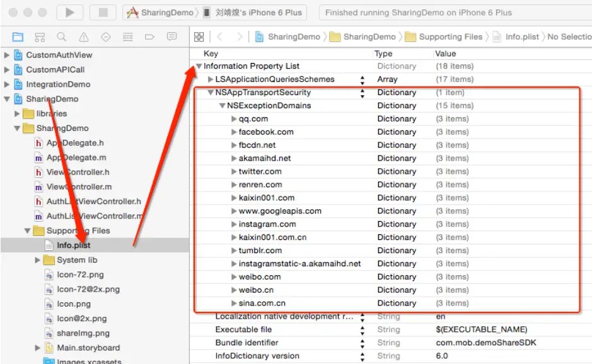The width and height of the screenshot is (592, 364).
Task: Expand Main.storyboard disclosure triangle
Action: click(x=37, y=348)
